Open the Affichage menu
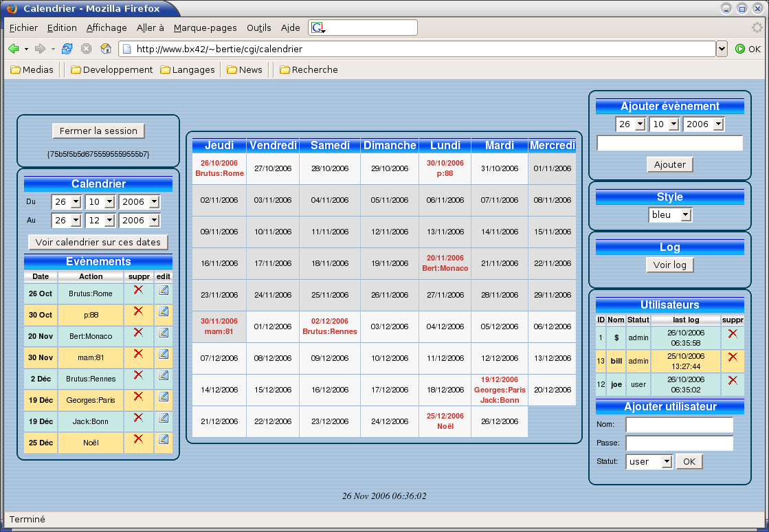The height and width of the screenshot is (532, 769). (x=107, y=28)
